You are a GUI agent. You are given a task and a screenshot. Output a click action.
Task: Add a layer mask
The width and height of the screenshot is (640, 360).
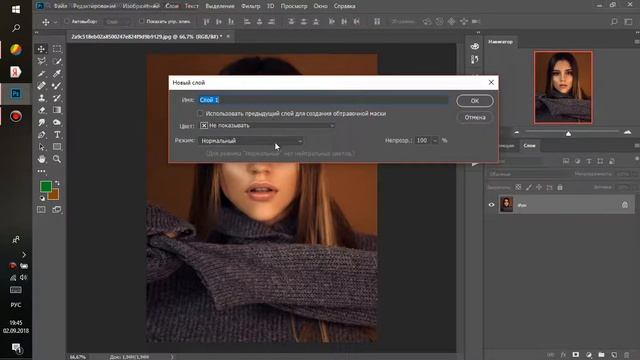(x=576, y=355)
